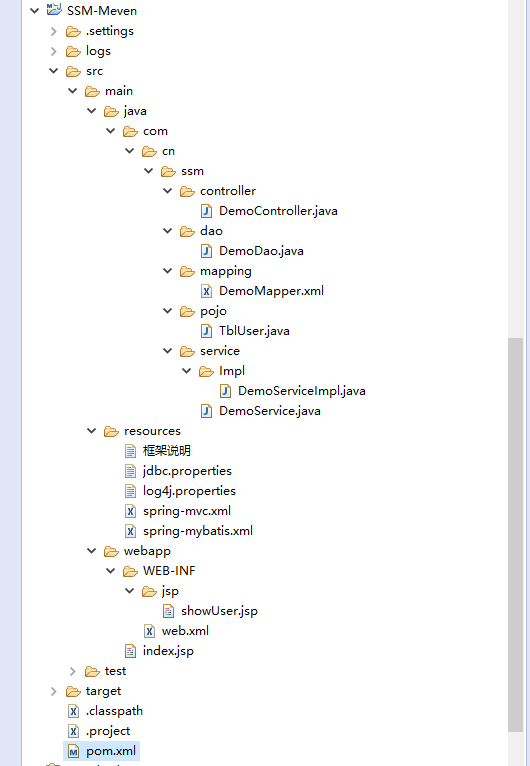The height and width of the screenshot is (766, 530).
Task: Select the DemoServiceImpl.java file name
Action: [x=302, y=391]
